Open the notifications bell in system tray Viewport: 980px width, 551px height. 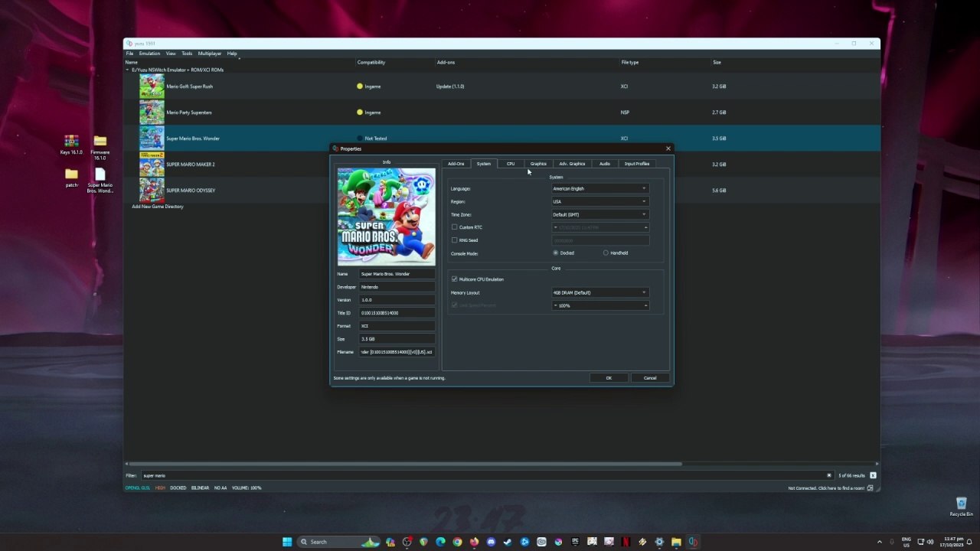pyautogui.click(x=969, y=542)
